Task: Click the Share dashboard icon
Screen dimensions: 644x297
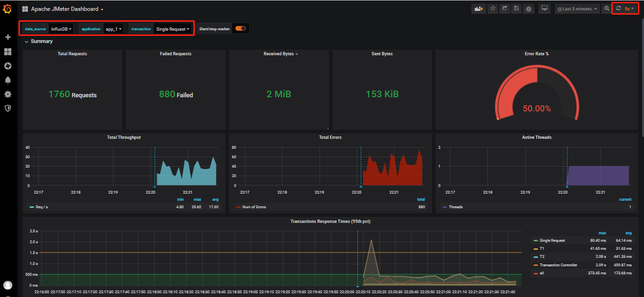Action: (x=505, y=8)
